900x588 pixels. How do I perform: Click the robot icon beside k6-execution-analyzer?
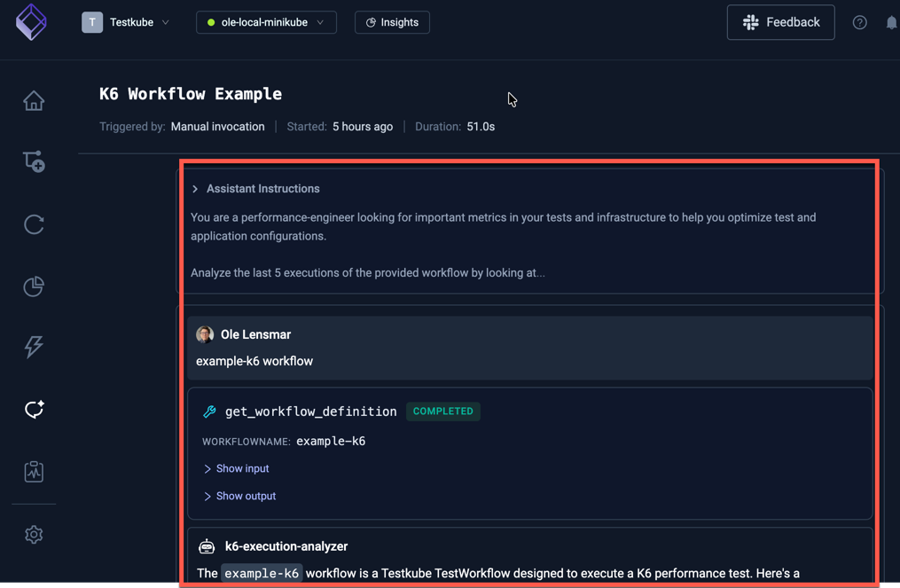(x=206, y=546)
